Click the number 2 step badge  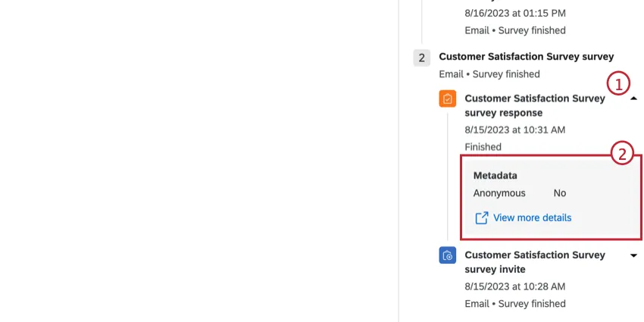click(422, 58)
